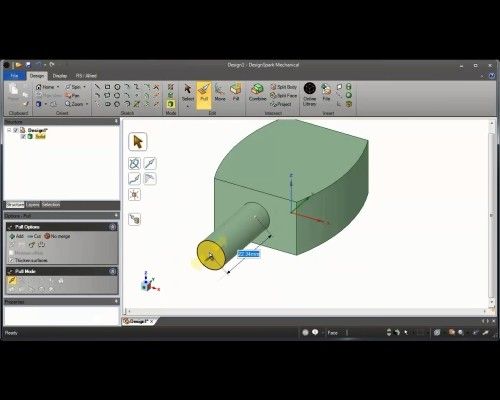Select the No merge pull option
The width and height of the screenshot is (500, 400).
(x=57, y=236)
